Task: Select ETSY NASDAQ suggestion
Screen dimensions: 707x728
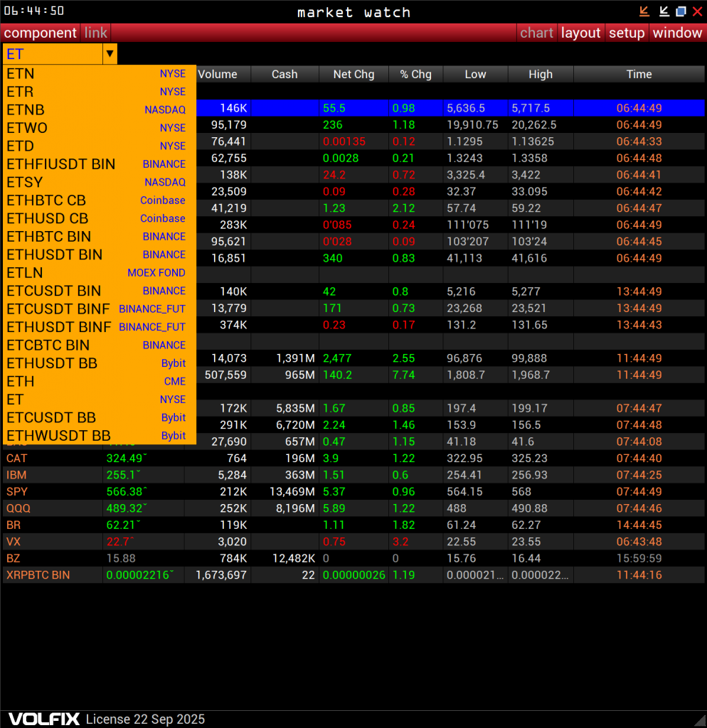Action: [100, 183]
